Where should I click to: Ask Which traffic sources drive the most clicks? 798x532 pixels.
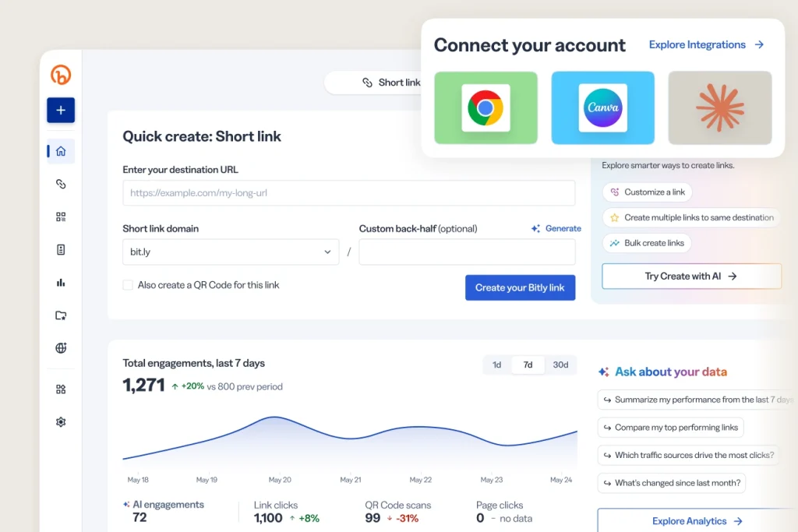click(x=689, y=455)
